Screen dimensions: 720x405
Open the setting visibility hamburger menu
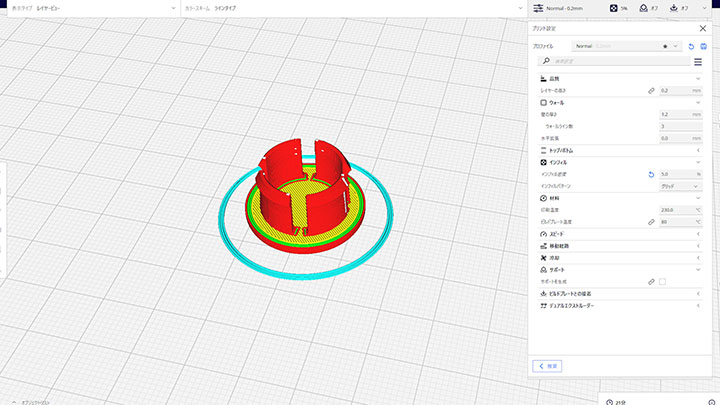coord(698,62)
